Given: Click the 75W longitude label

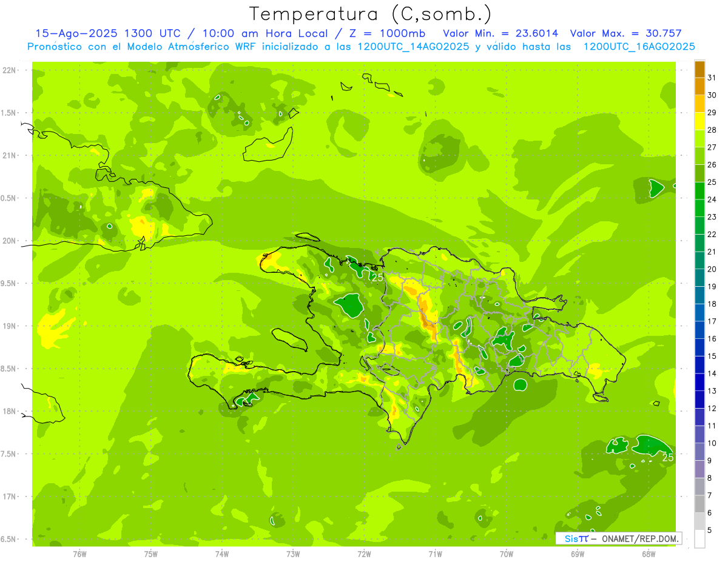Looking at the screenshot, I should 151,554.
